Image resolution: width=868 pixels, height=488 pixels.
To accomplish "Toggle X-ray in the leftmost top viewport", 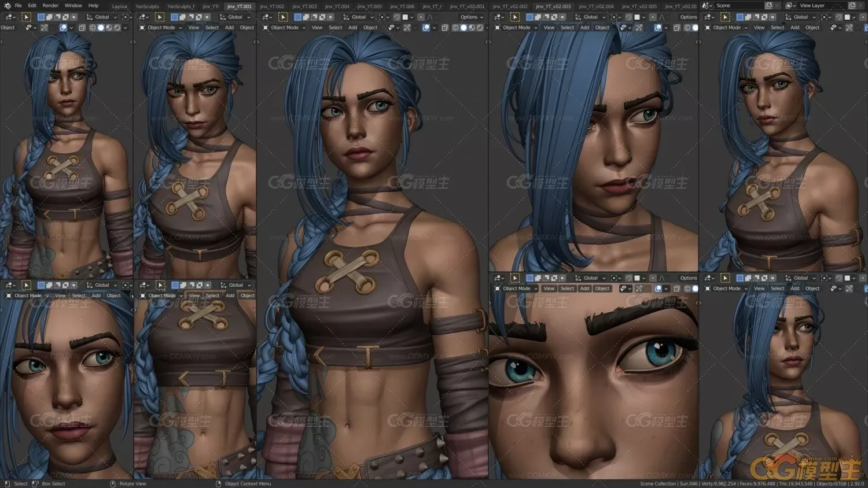I will click(82, 28).
